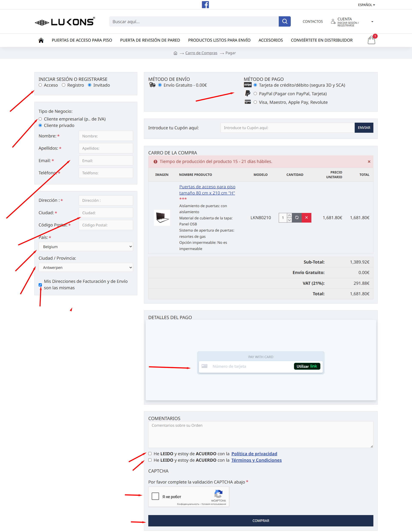Accept the Política de privacidad checkbox
The width and height of the screenshot is (412, 532).
[150, 454]
